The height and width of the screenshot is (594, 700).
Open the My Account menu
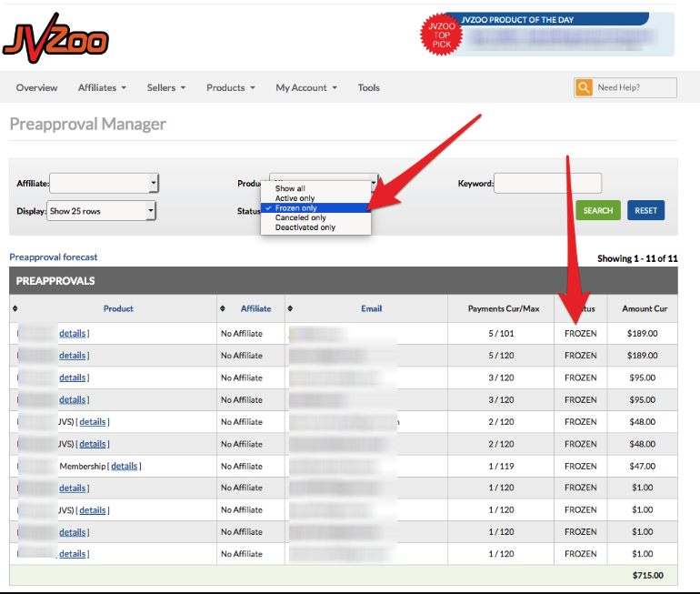pos(306,87)
